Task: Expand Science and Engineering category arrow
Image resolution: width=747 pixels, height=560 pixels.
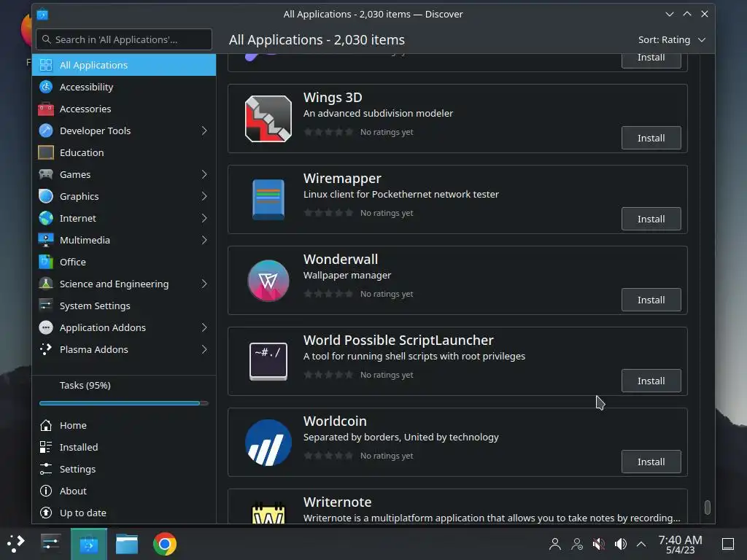Action: click(x=204, y=284)
